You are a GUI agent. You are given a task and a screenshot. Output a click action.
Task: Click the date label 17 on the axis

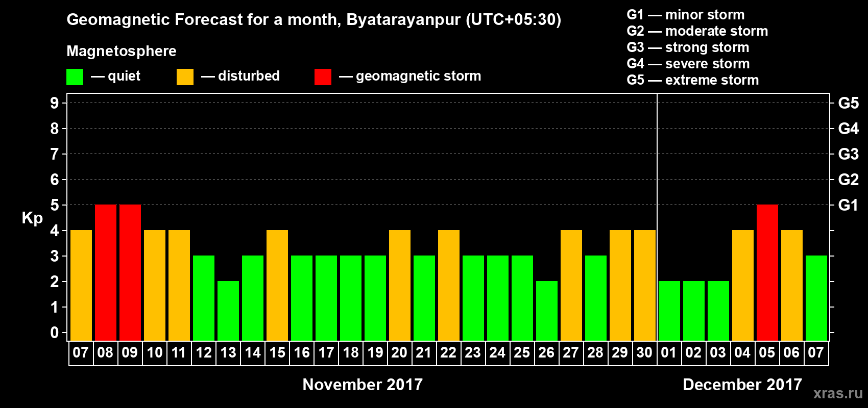[326, 353]
